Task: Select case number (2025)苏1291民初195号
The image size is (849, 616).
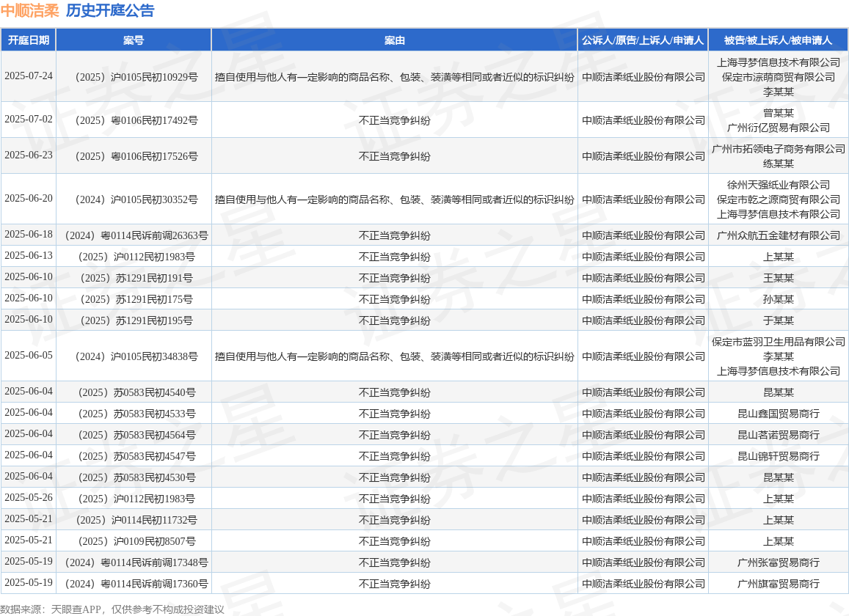Action: (x=134, y=320)
